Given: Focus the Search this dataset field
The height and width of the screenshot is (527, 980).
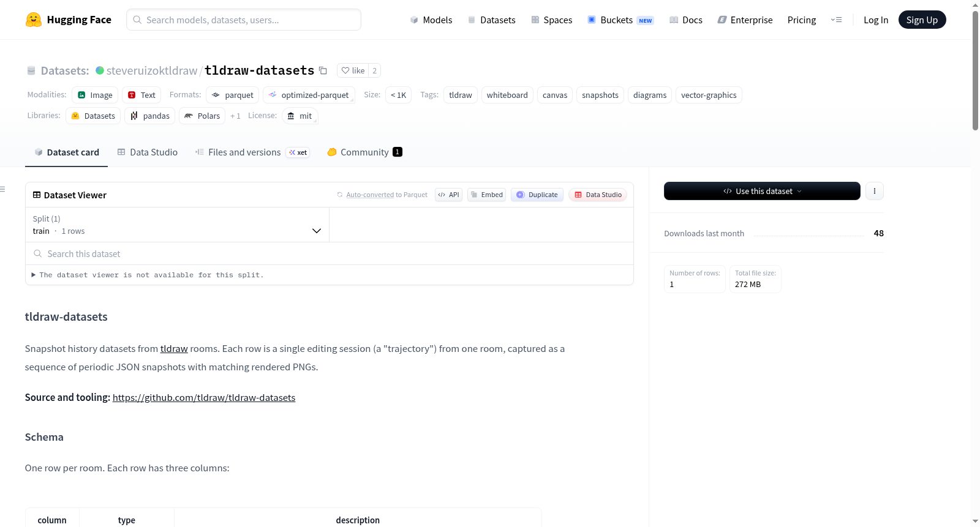Looking at the screenshot, I should coord(330,253).
